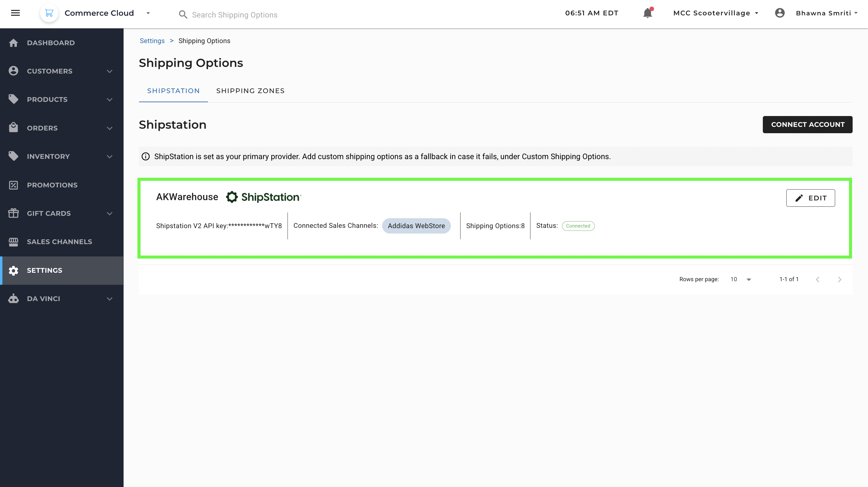Click the Settings gear icon
This screenshot has height=487, width=868.
click(13, 270)
